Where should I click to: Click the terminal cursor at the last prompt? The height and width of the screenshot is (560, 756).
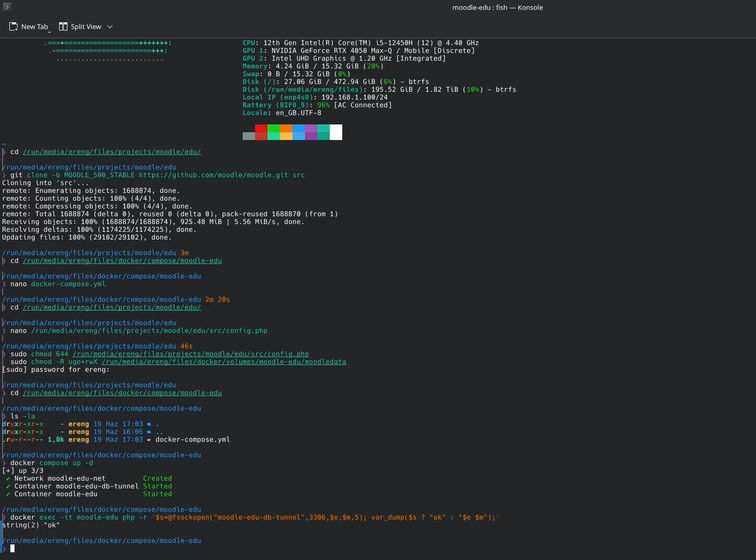click(x=12, y=549)
